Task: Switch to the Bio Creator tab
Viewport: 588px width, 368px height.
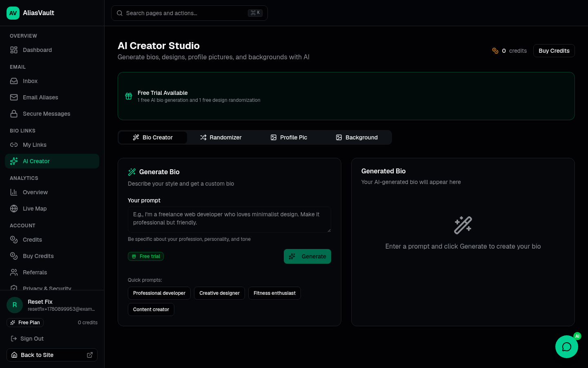Action: pos(153,137)
